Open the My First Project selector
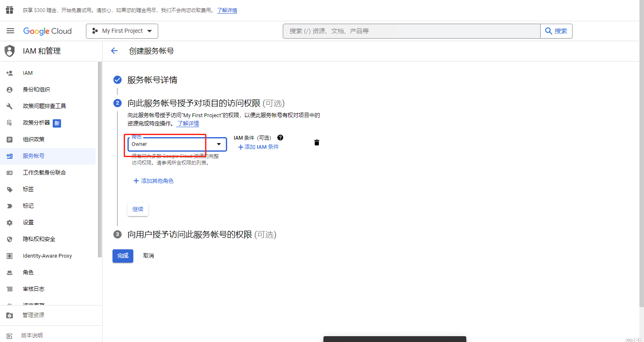Viewport: 644px width, 342px height. pyautogui.click(x=122, y=31)
